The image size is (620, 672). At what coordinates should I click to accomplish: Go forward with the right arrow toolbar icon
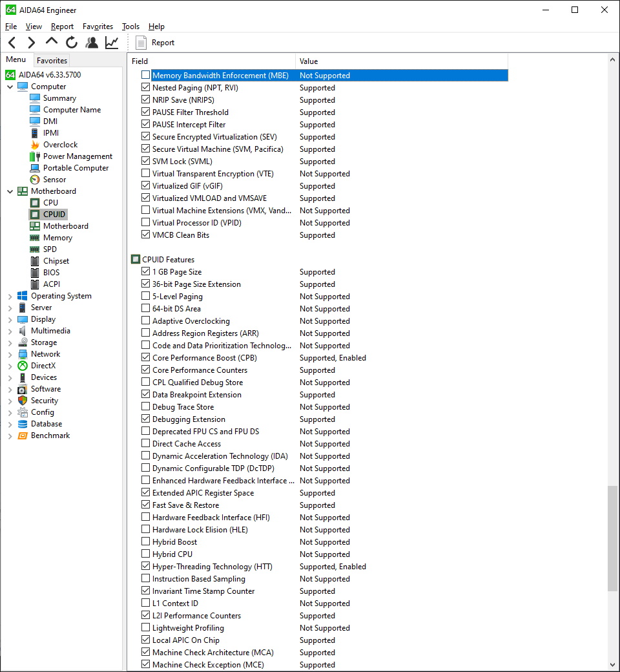(x=31, y=43)
